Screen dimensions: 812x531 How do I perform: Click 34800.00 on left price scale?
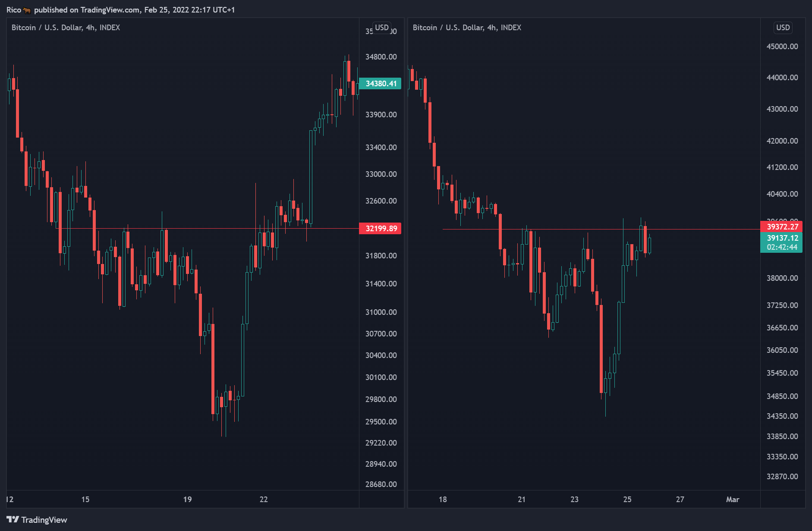coord(381,57)
